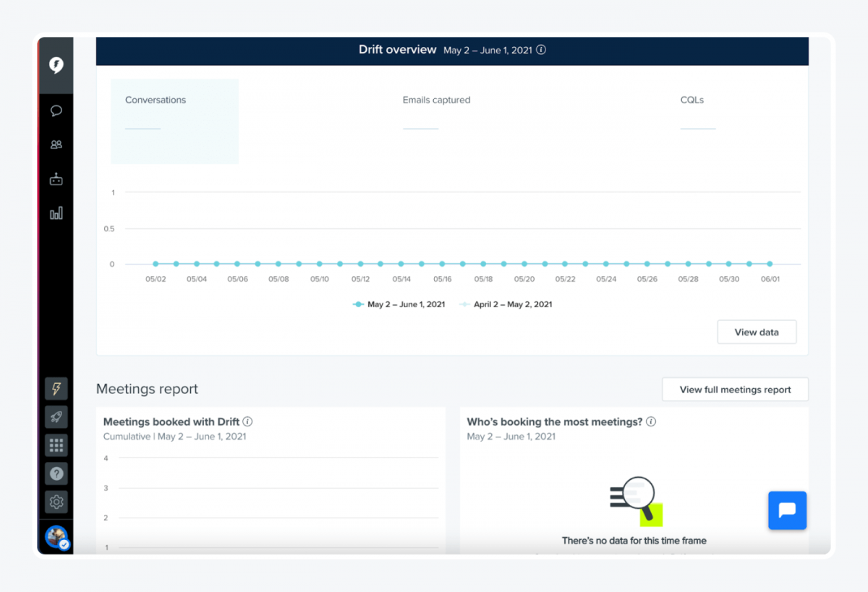Open Conversations chat bubble in sidebar
Image resolution: width=868 pixels, height=592 pixels.
pyautogui.click(x=56, y=111)
